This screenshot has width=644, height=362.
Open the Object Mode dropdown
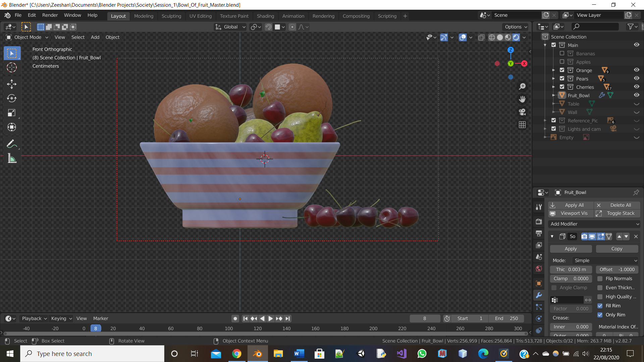click(x=28, y=37)
